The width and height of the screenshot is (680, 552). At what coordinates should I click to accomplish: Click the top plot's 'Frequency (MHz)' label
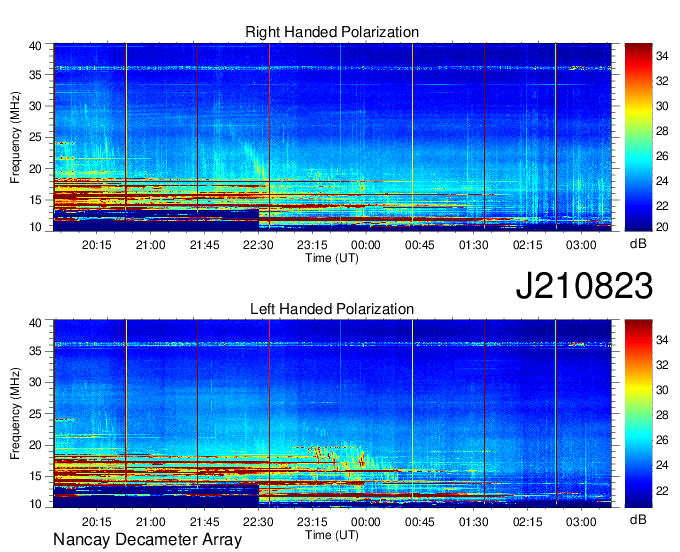click(15, 137)
